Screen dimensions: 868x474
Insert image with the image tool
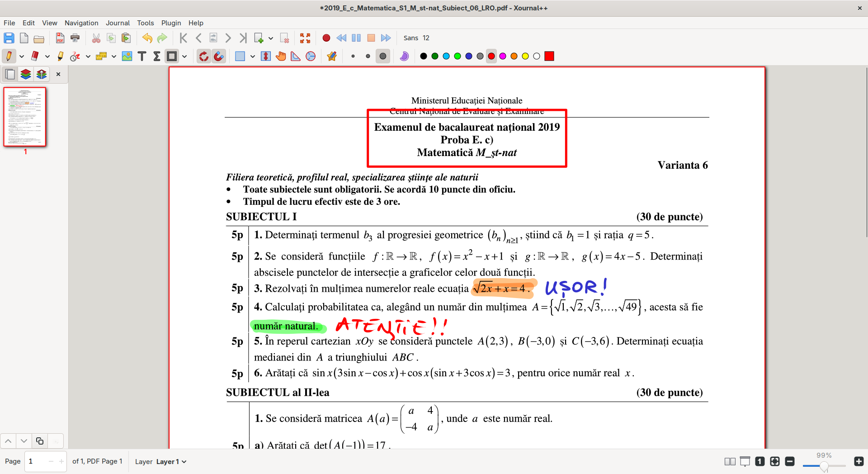coord(127,56)
